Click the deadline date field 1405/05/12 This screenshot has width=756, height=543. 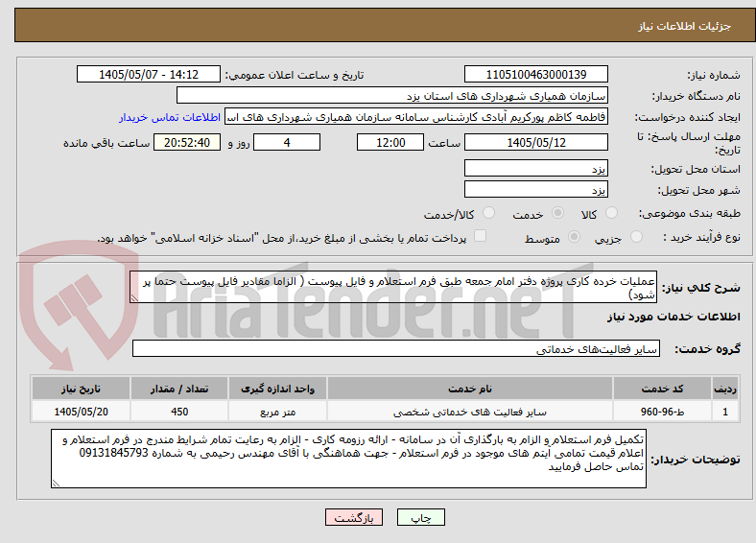point(535,142)
